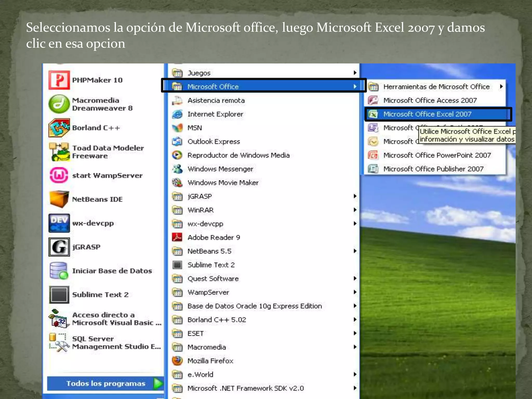Expand Quest Software submenu arrow
The height and width of the screenshot is (399, 532).
coord(355,278)
